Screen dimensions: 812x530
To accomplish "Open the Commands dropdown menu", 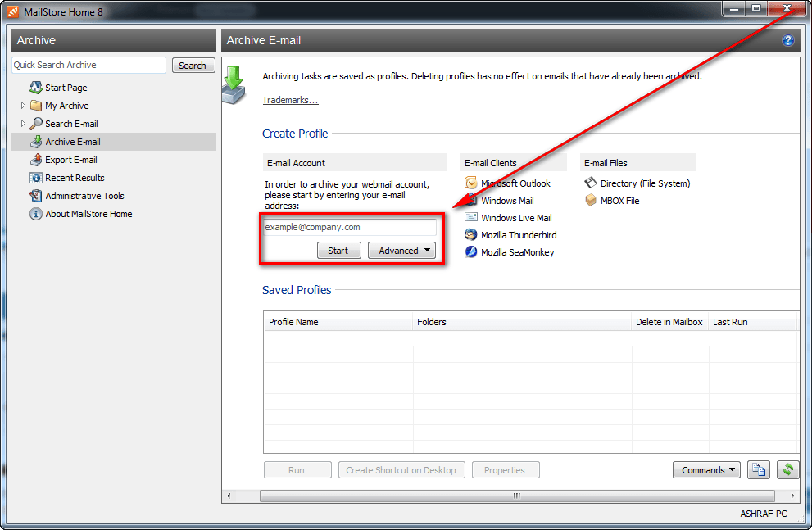I will [706, 470].
